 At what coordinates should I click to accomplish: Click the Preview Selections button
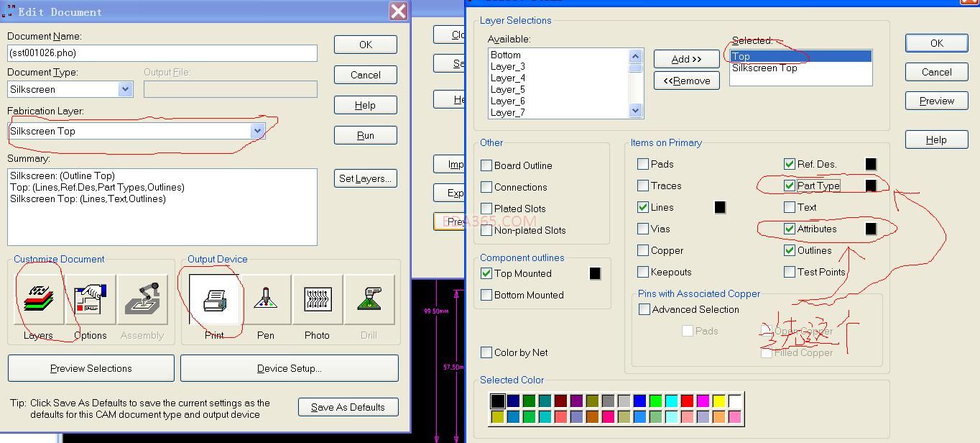click(x=91, y=368)
